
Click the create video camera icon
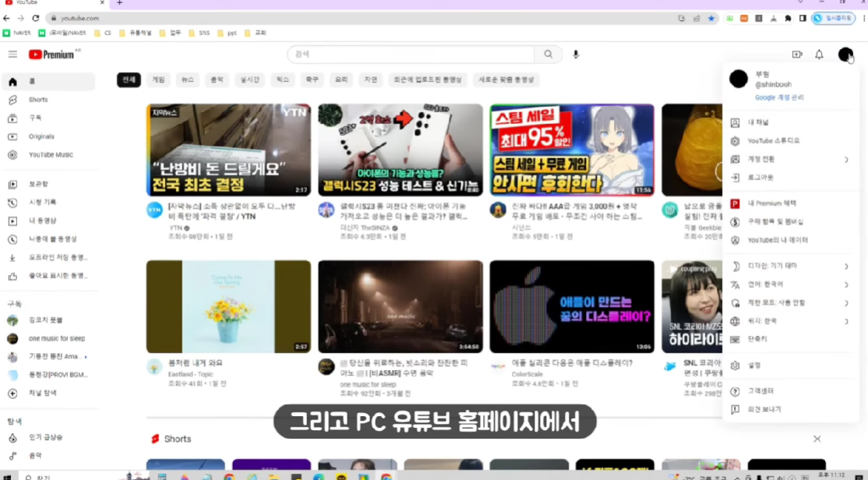796,55
